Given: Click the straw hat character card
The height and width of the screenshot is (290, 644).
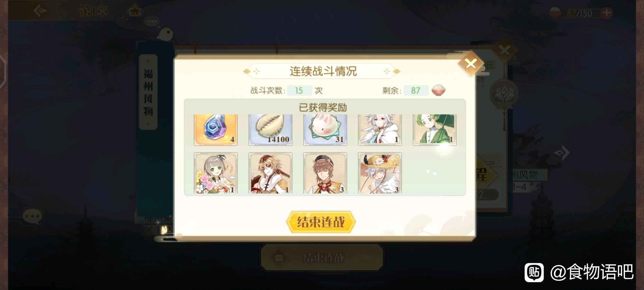Looking at the screenshot, I should pos(380,173).
